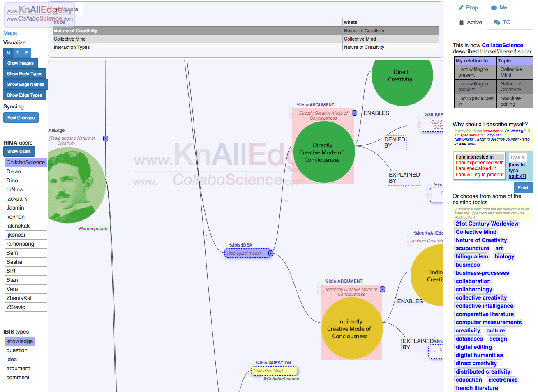This screenshot has height=392, width=538.
Task: Collapse the Directly Creative Mode argument node
Action: (355, 113)
